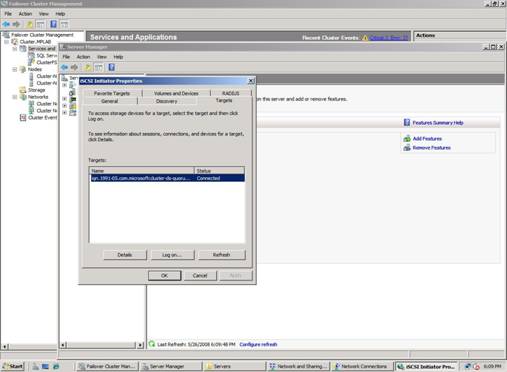The image size is (507, 372).
Task: Collapse the Services and Applications tree node
Action: [15, 49]
